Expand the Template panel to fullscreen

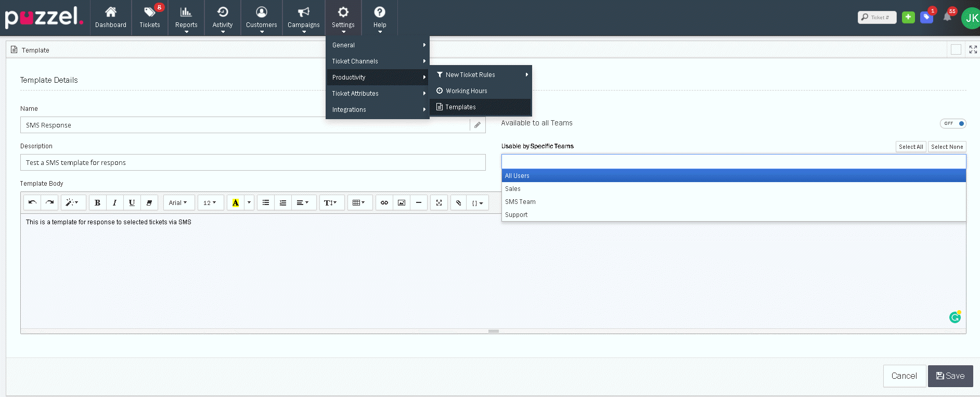973,49
